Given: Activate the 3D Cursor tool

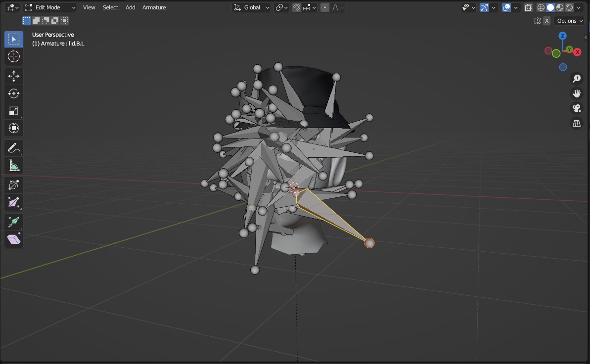Looking at the screenshot, I should coord(14,56).
